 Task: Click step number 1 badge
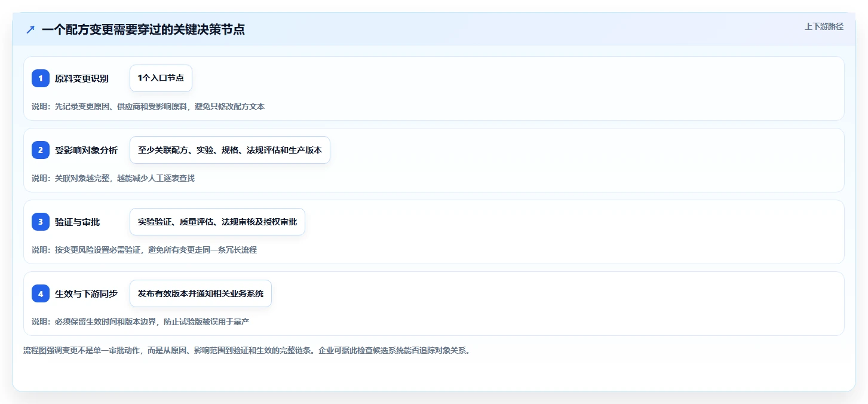tap(41, 78)
